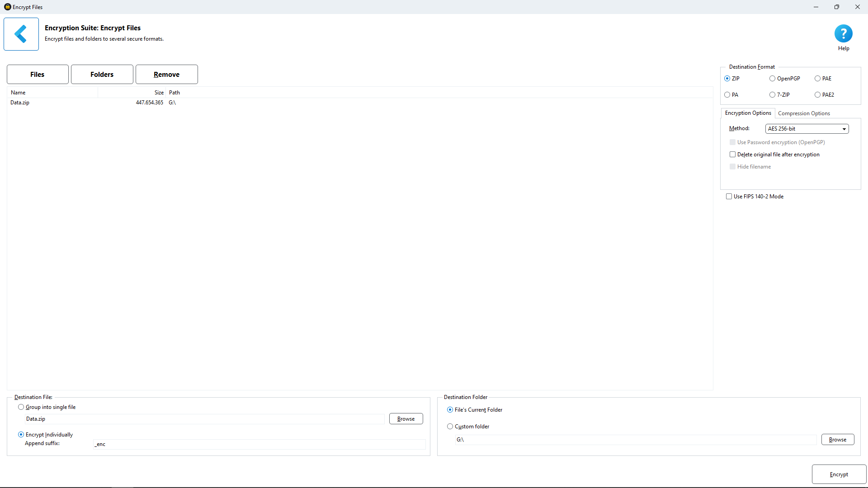Screen dimensions: 868x488
Task: Switch to the Compression Options tab
Action: (x=804, y=113)
